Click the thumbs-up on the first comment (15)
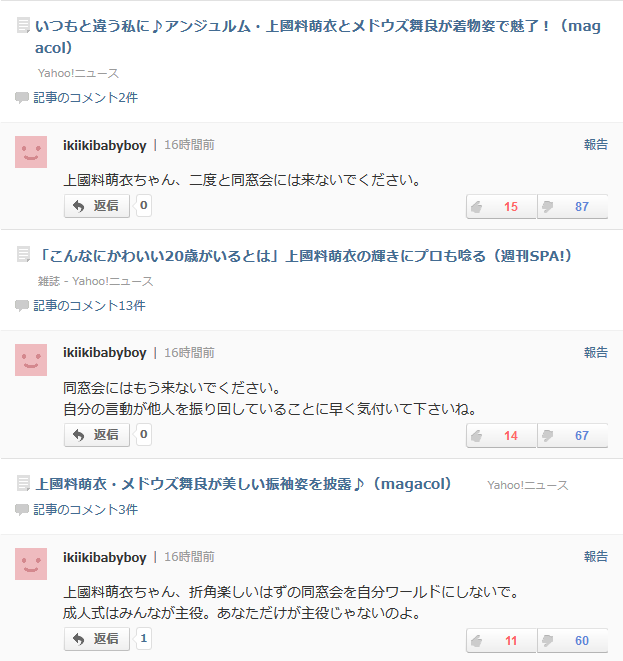 pos(501,207)
